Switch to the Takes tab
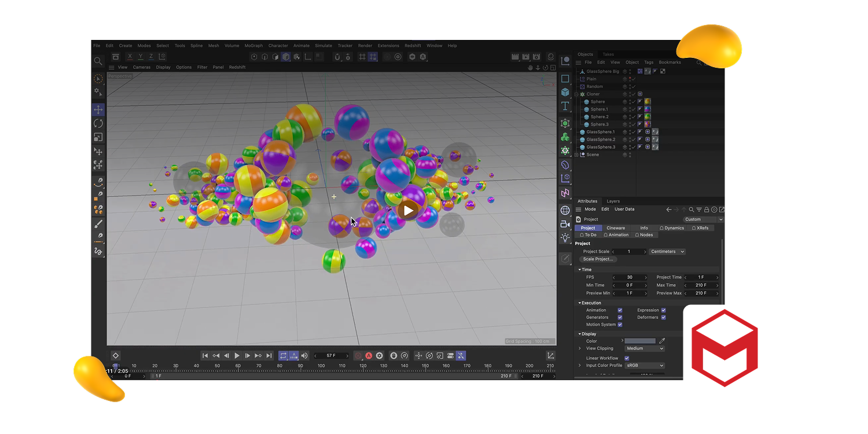This screenshot has width=868, height=434. click(608, 54)
